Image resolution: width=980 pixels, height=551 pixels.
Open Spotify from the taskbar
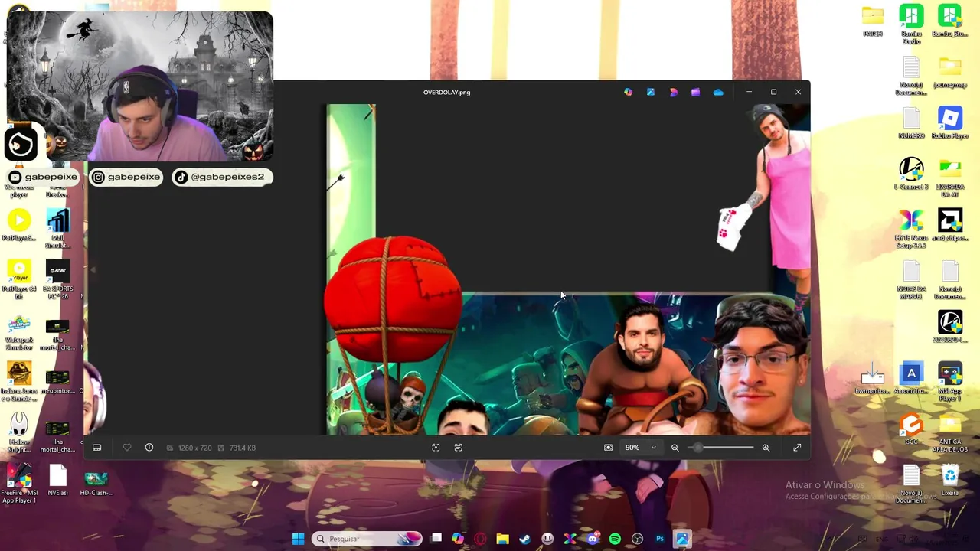(x=615, y=539)
